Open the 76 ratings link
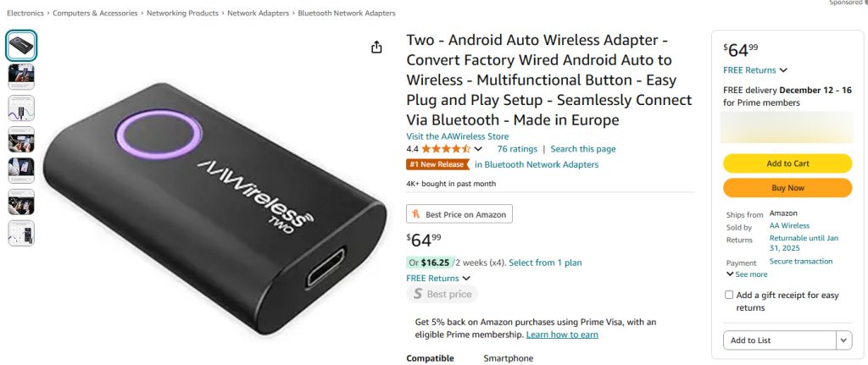The width and height of the screenshot is (868, 365). (x=515, y=149)
